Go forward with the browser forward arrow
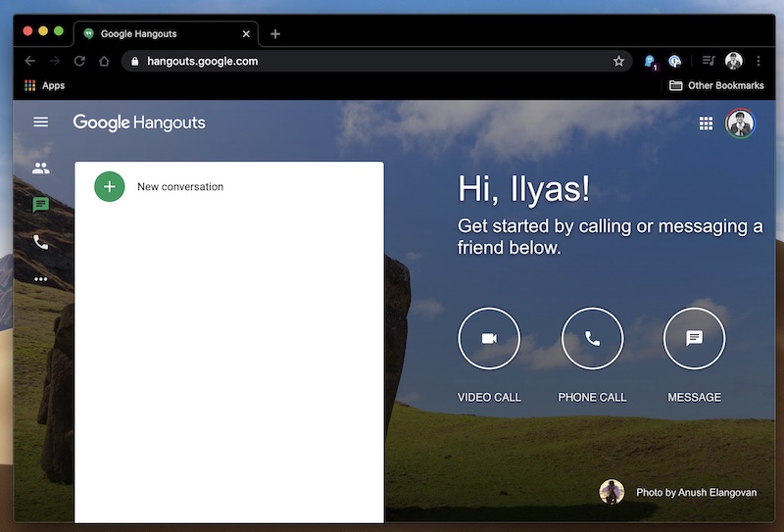The image size is (784, 532). coord(55,61)
